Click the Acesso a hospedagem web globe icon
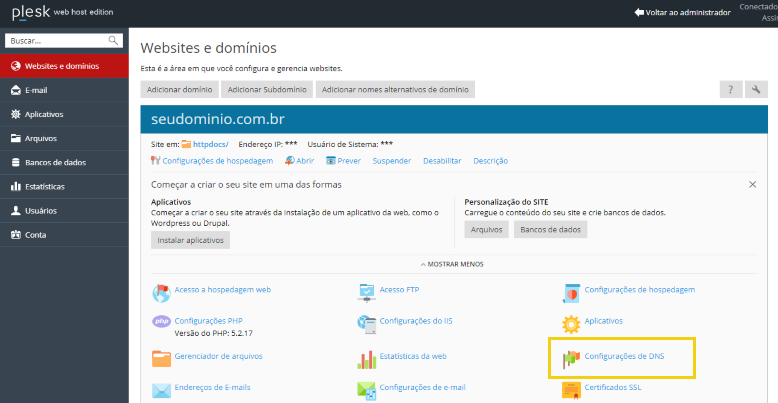The width and height of the screenshot is (778, 403). pyautogui.click(x=161, y=293)
